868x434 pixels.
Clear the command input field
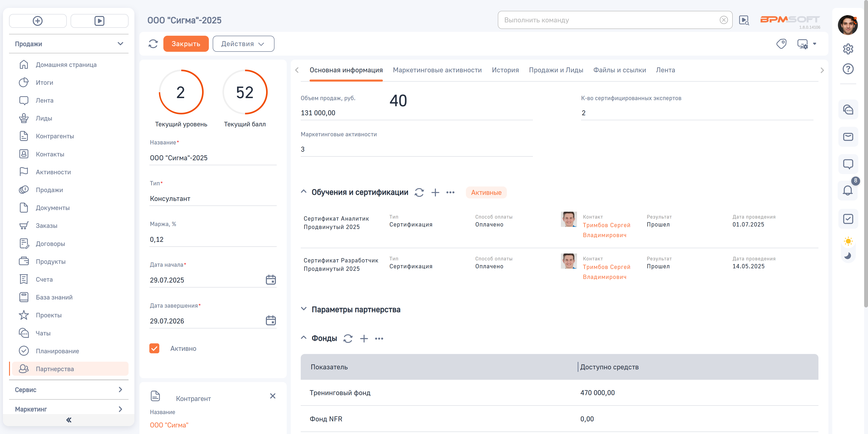tap(723, 20)
